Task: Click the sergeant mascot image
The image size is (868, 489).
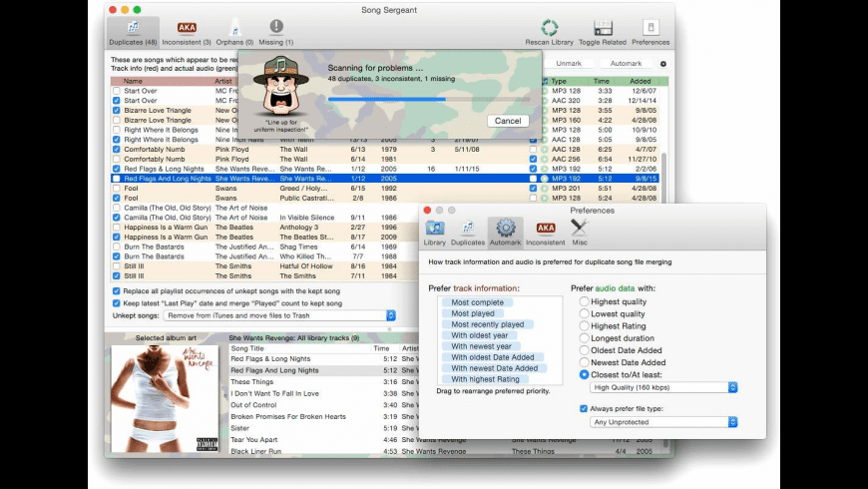Action: point(280,87)
